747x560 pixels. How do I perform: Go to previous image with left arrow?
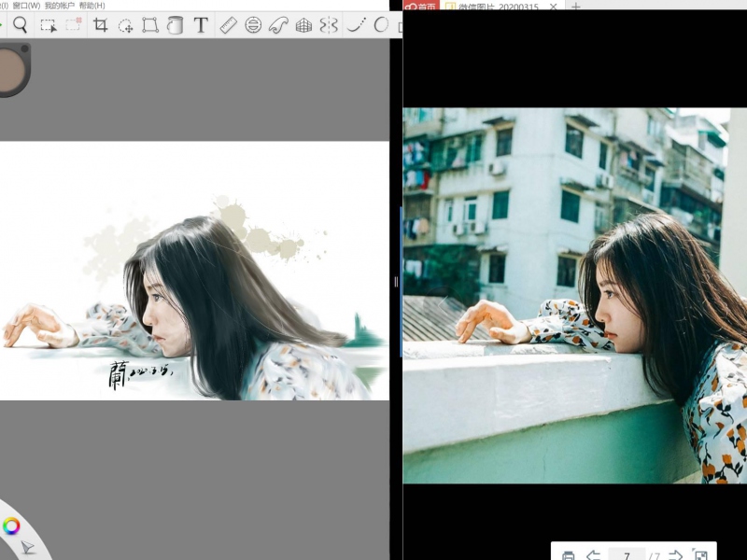click(593, 555)
